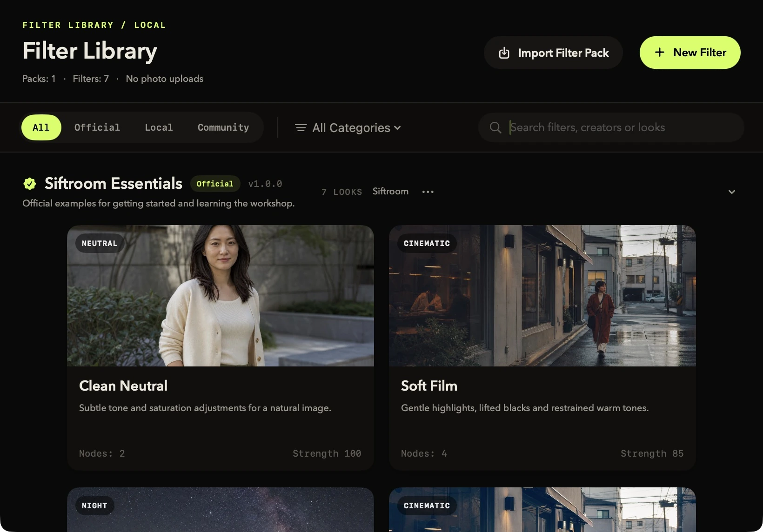The image size is (763, 532).
Task: Click the No photo uploads status text
Action: (x=165, y=79)
